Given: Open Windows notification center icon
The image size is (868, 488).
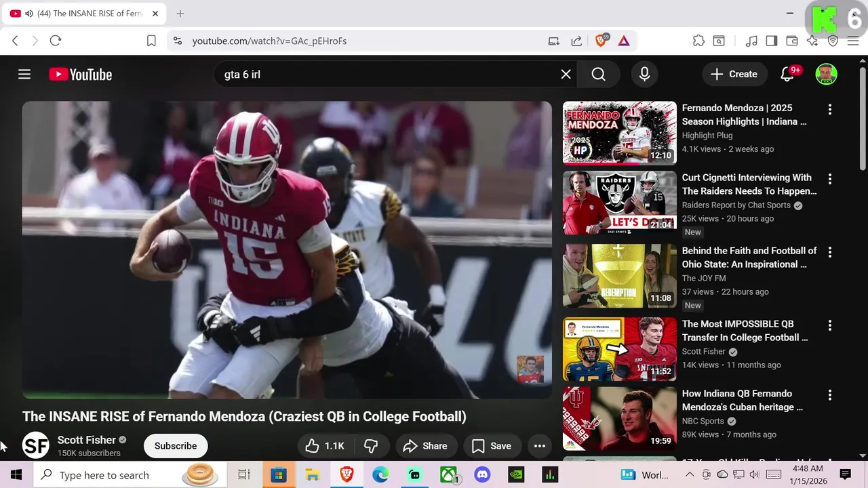Looking at the screenshot, I should [846, 474].
